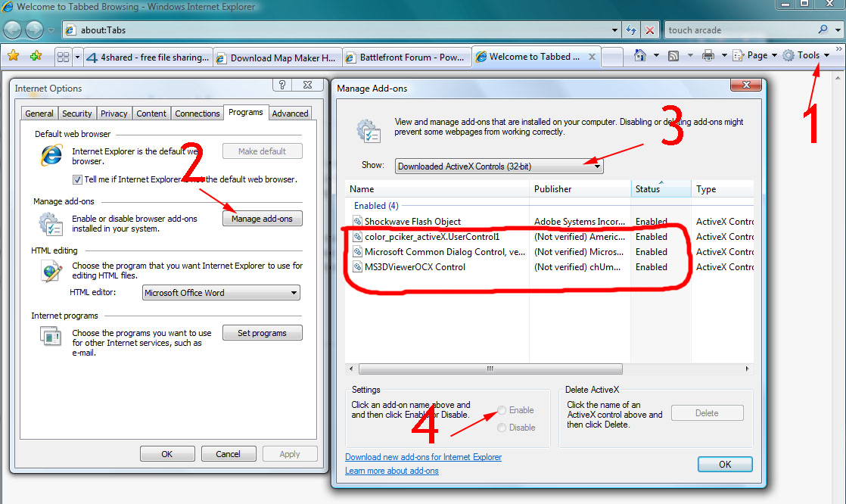The height and width of the screenshot is (504, 846).
Task: Open the Favorites Center star icon
Action: (x=14, y=56)
